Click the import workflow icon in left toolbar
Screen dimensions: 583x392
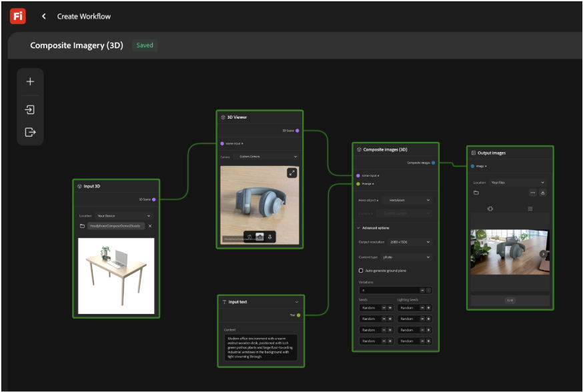(30, 109)
